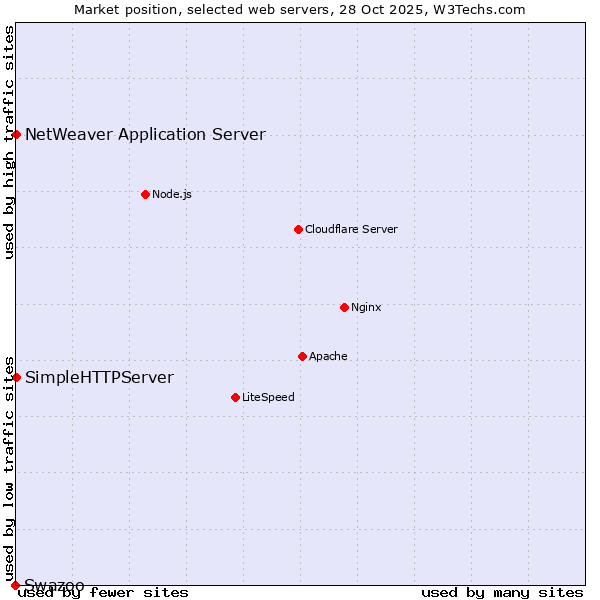The width and height of the screenshot is (600, 600).
Task: Select the Cloudflare Server data point marker
Action: pyautogui.click(x=298, y=229)
